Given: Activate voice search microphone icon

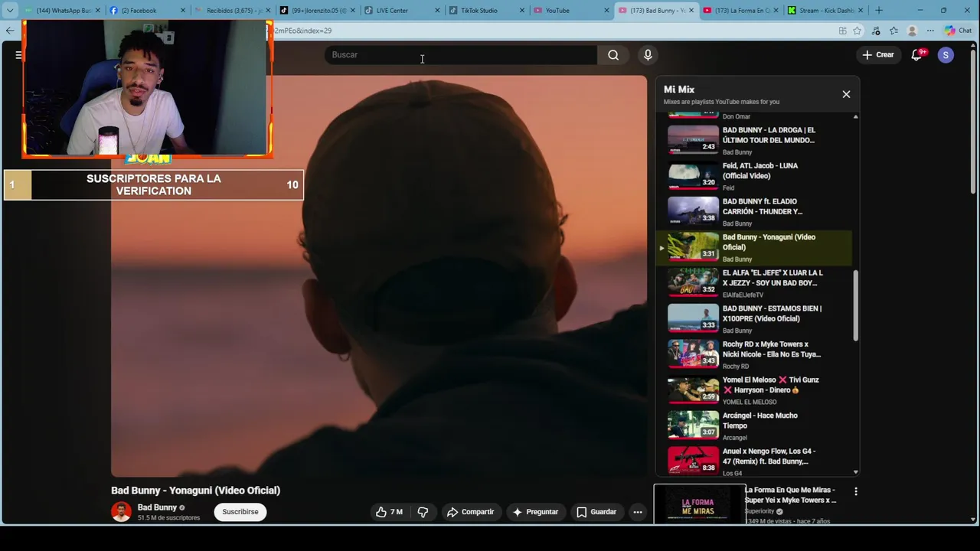Looking at the screenshot, I should point(648,55).
